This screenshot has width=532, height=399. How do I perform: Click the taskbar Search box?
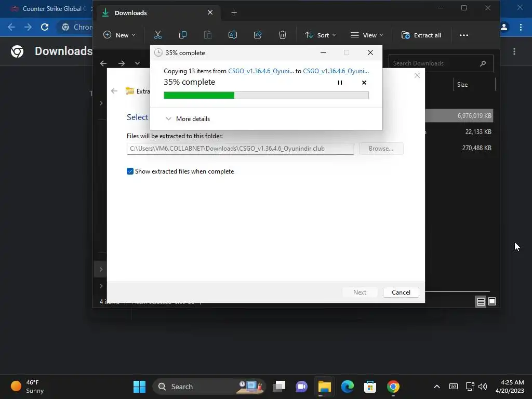coord(209,387)
